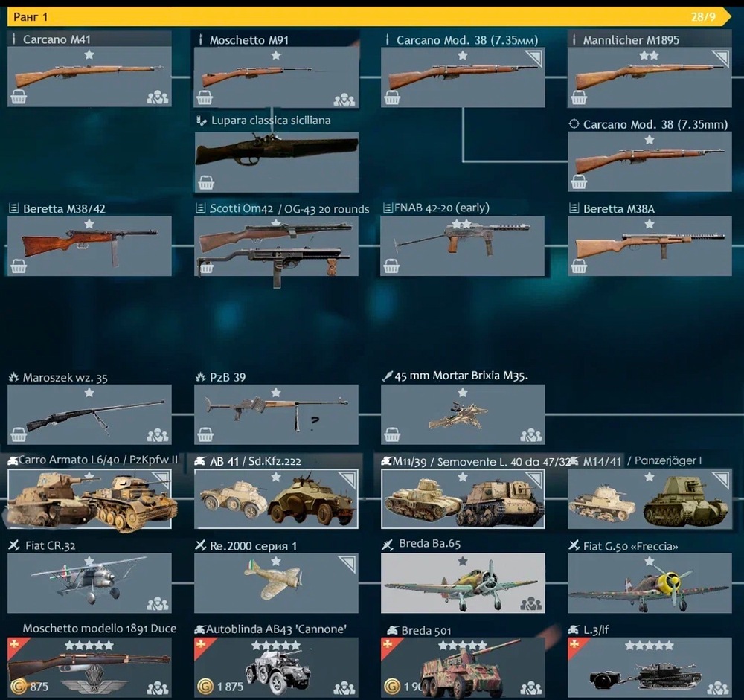Click the basket icon on Beretta M38A card
Screen dimensions: 744x700
(x=578, y=267)
